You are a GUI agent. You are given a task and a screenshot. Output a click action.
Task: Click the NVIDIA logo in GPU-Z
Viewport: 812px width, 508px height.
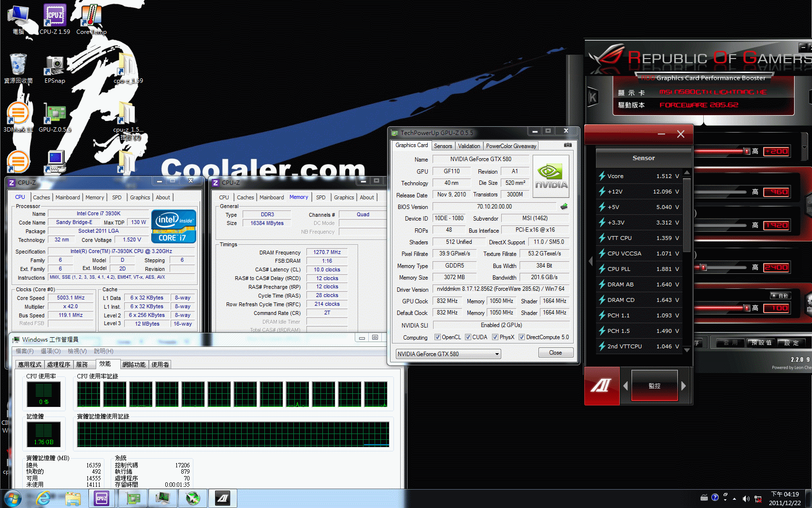coord(551,176)
